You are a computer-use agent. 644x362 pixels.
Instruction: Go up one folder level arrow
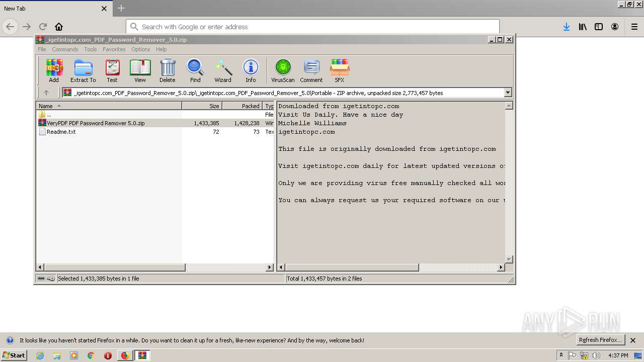[46, 93]
